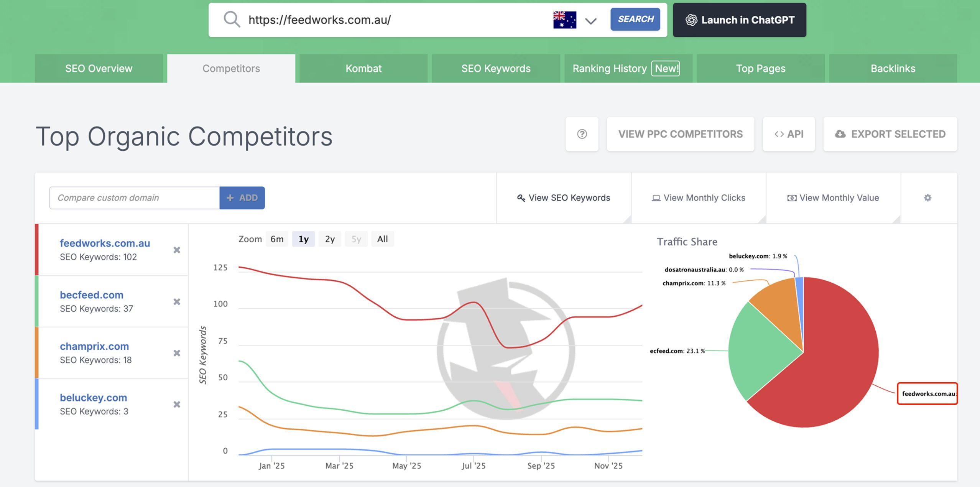The width and height of the screenshot is (980, 487).
Task: Click the magnifying glass search icon
Action: [232, 20]
